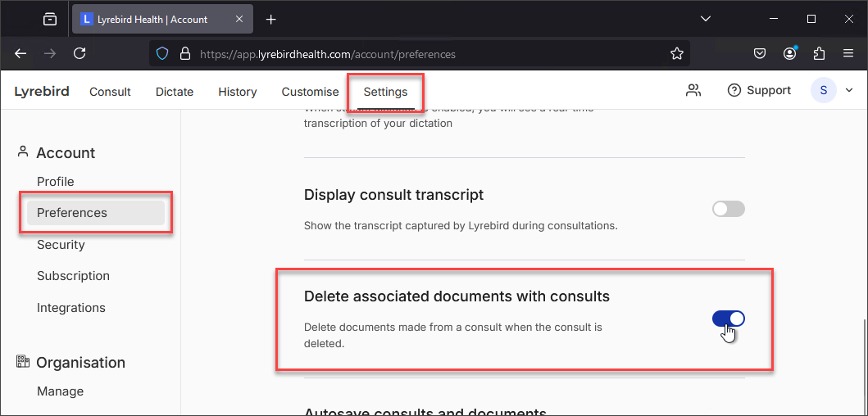Select the Settings tab
This screenshot has width=868, height=416.
(x=385, y=92)
